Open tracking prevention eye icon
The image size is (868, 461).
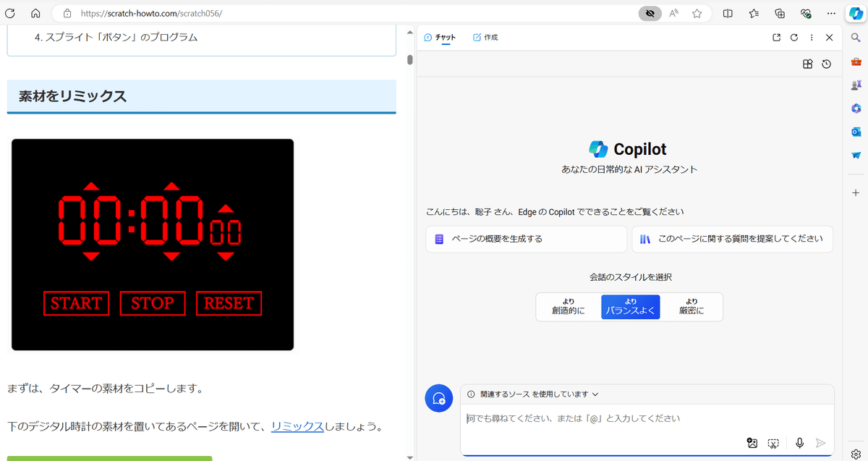pos(650,13)
